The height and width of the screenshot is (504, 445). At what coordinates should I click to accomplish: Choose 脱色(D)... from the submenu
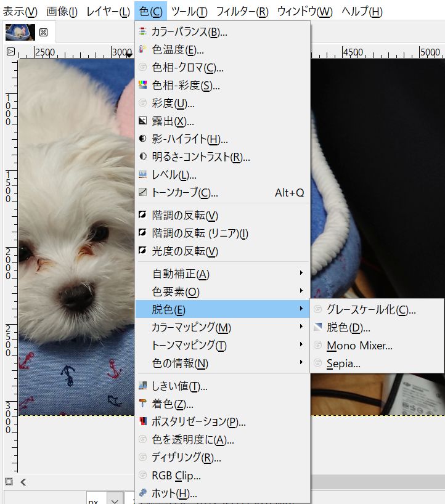click(377, 327)
